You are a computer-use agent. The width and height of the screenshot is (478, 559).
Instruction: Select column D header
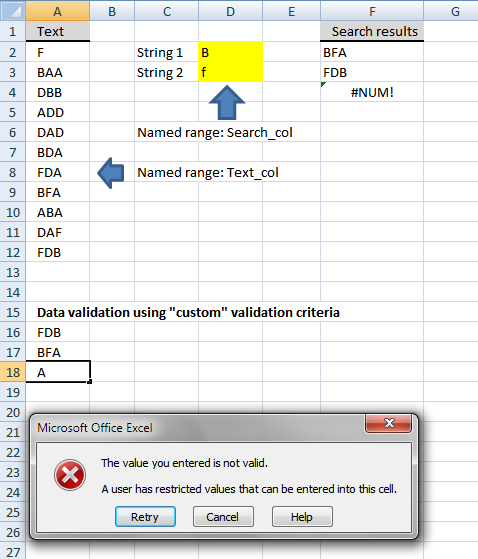click(231, 11)
